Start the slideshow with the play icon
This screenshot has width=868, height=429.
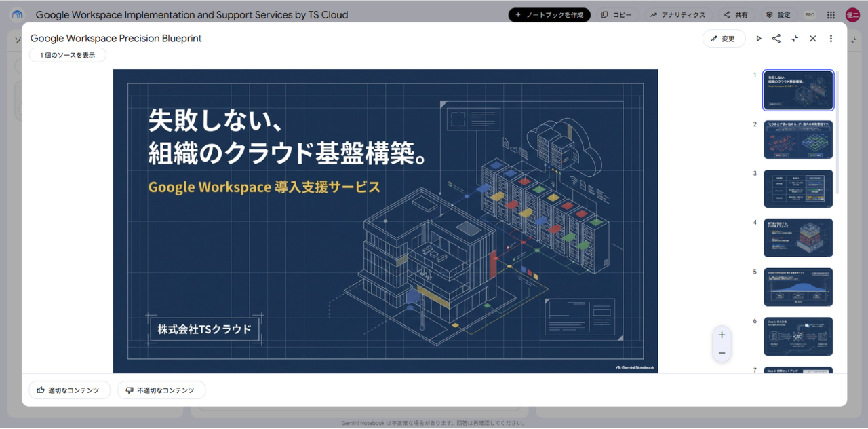(759, 39)
